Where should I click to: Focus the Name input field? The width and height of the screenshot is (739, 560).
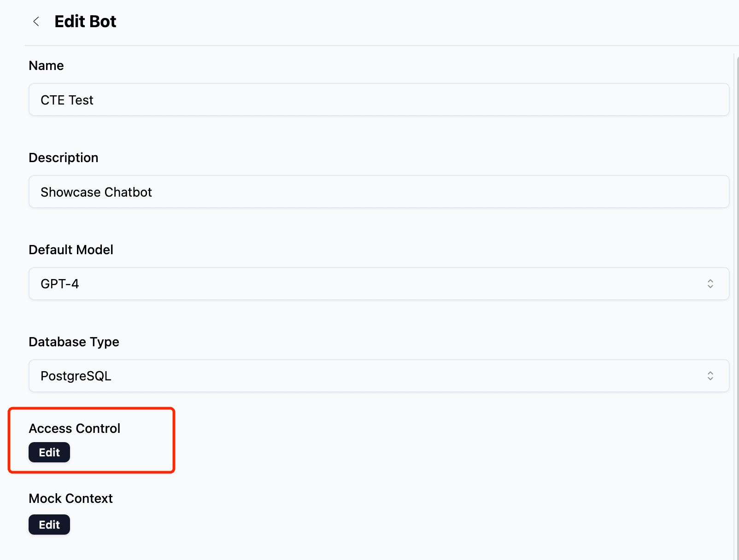pyautogui.click(x=378, y=100)
